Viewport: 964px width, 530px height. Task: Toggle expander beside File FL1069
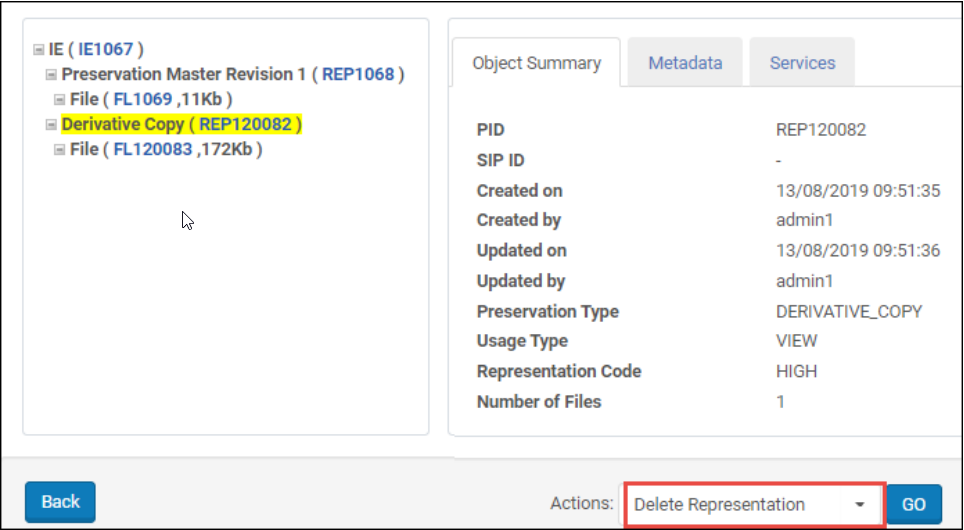click(59, 100)
